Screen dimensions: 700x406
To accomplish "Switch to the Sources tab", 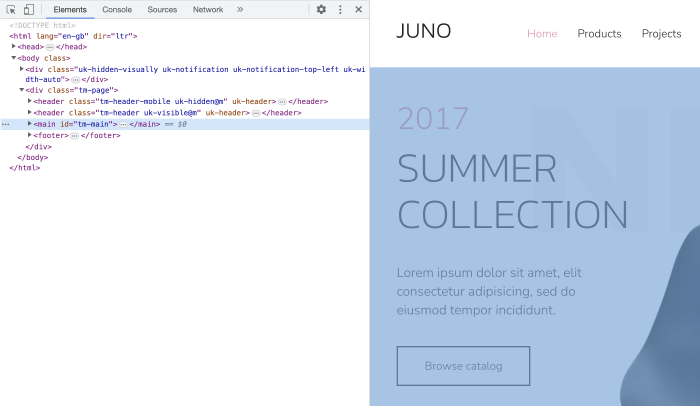I will (162, 9).
